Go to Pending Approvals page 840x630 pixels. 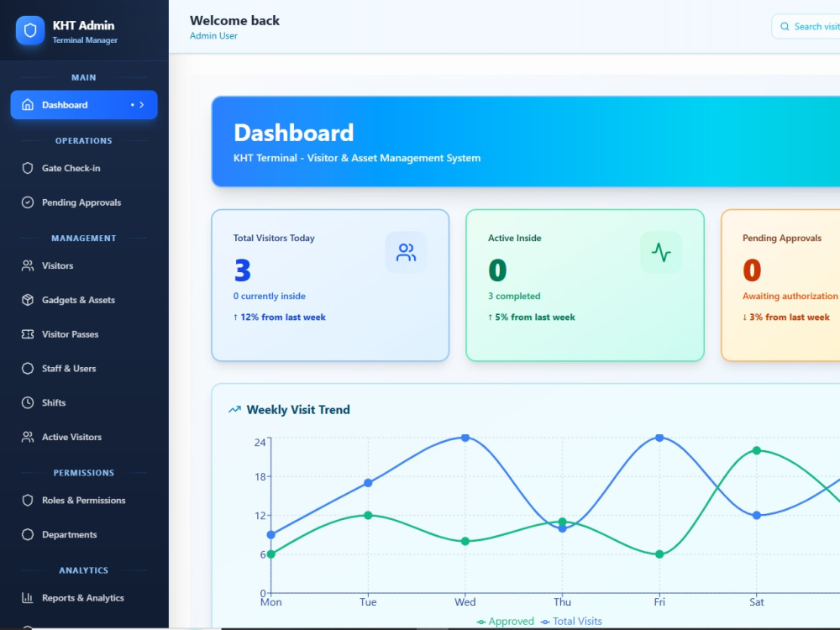coord(84,202)
